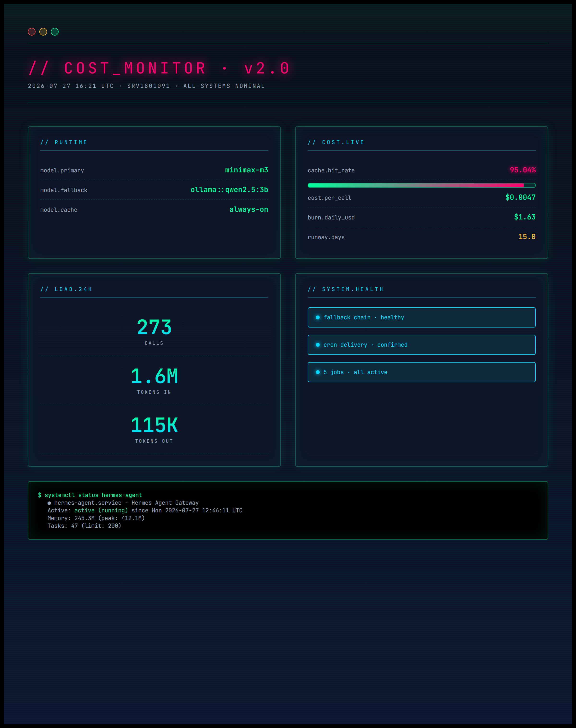This screenshot has height=728, width=576.
Task: Click the LOAD.24H panel heading
Action: tap(66, 289)
